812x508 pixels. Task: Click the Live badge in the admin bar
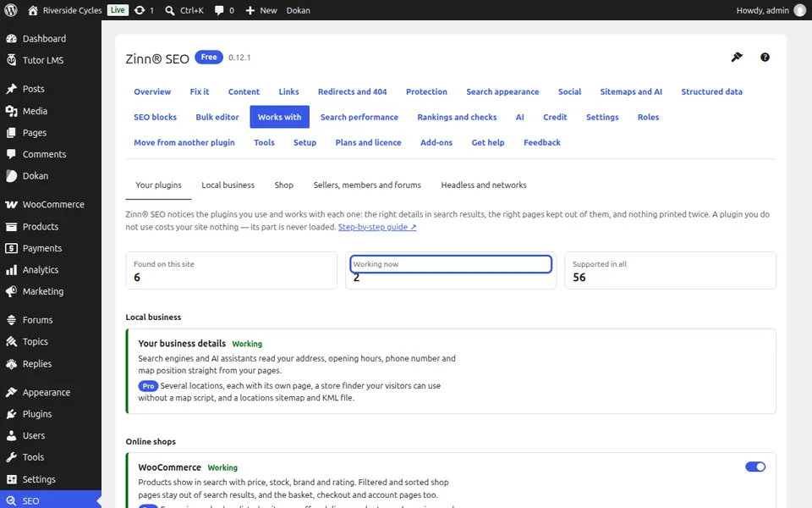pyautogui.click(x=118, y=10)
